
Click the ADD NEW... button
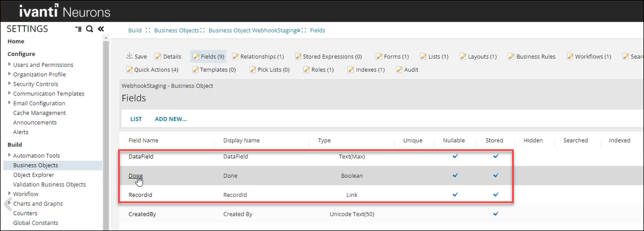(170, 119)
